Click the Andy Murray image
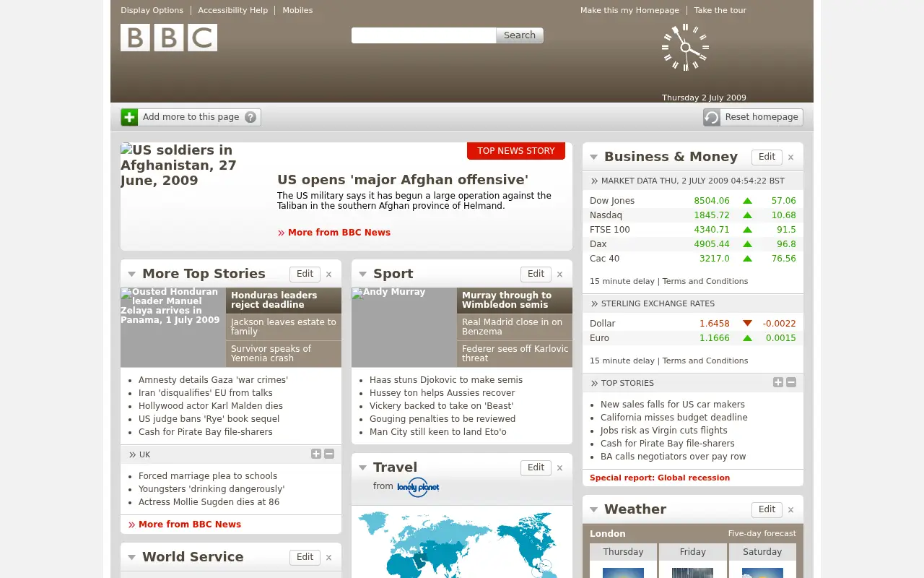The image size is (924, 578). tap(404, 327)
